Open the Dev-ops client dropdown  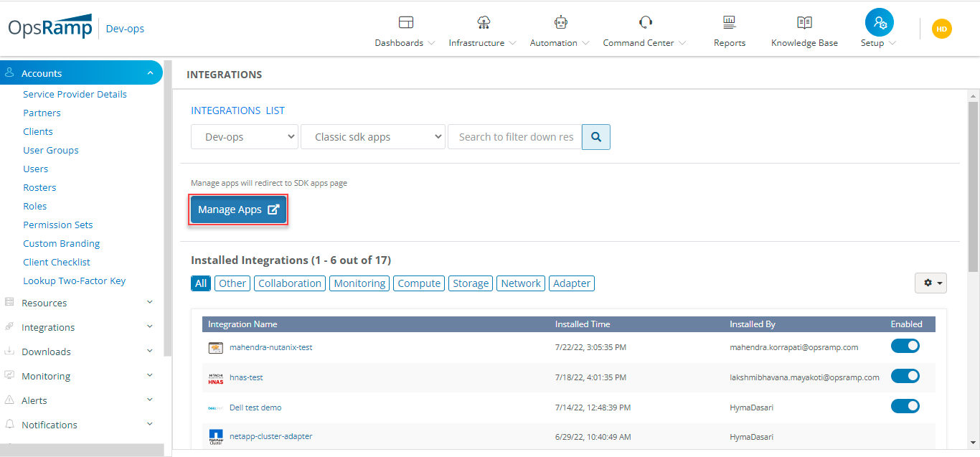click(x=245, y=137)
